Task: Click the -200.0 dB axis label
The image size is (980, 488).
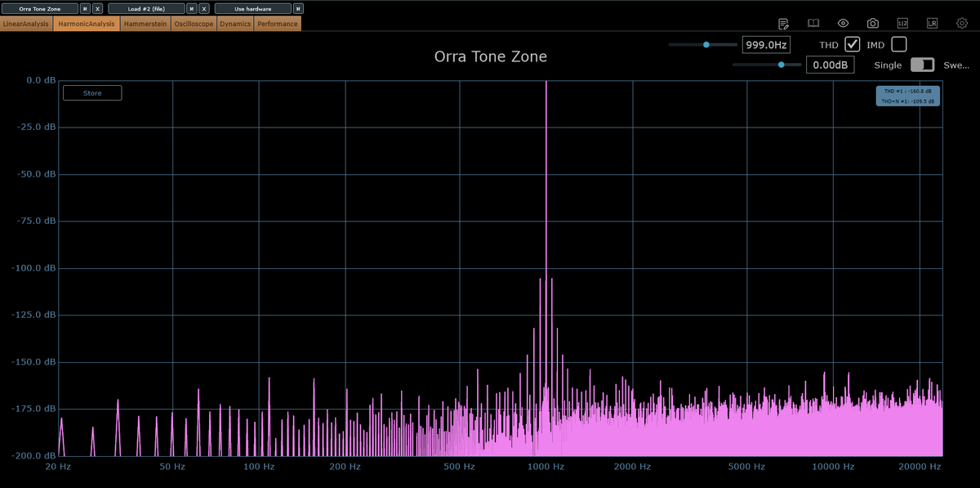Action: [x=34, y=455]
